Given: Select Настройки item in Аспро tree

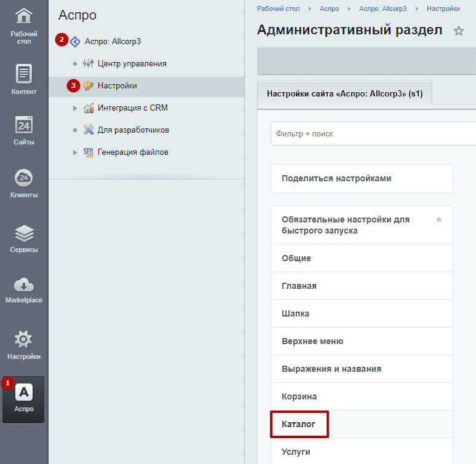Looking at the screenshot, I should (x=117, y=86).
